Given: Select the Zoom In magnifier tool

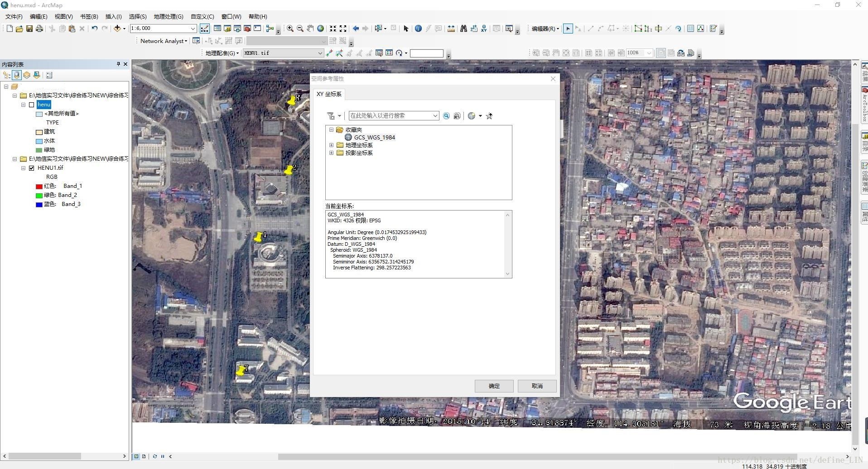Looking at the screenshot, I should coord(290,29).
